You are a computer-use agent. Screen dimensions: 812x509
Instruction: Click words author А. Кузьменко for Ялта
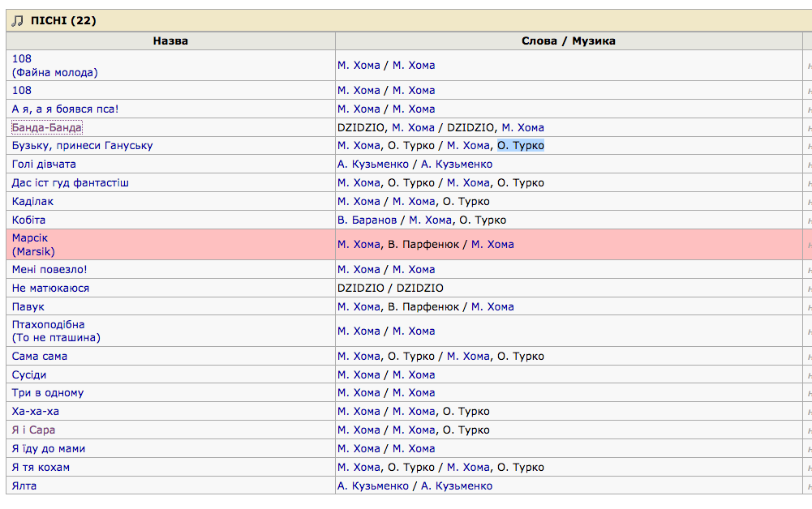(373, 486)
